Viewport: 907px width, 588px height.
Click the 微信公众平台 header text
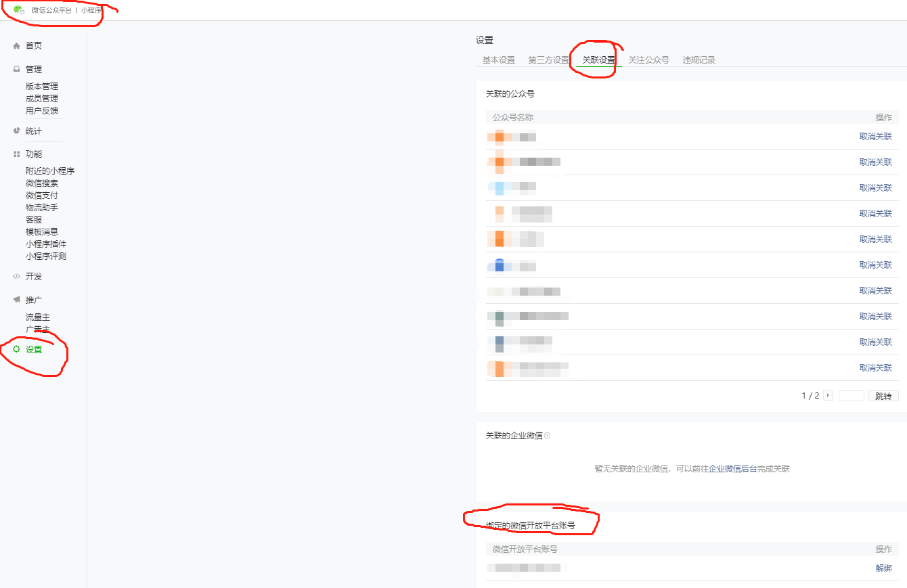[51, 10]
